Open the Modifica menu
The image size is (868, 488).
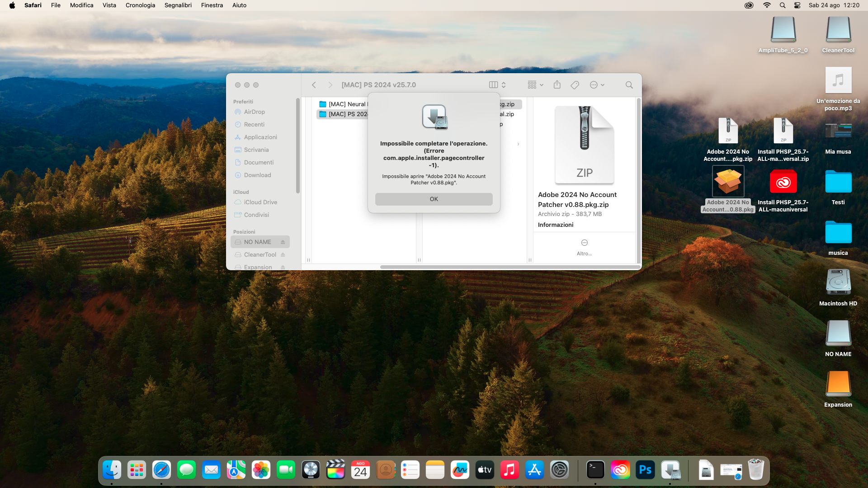(x=81, y=5)
